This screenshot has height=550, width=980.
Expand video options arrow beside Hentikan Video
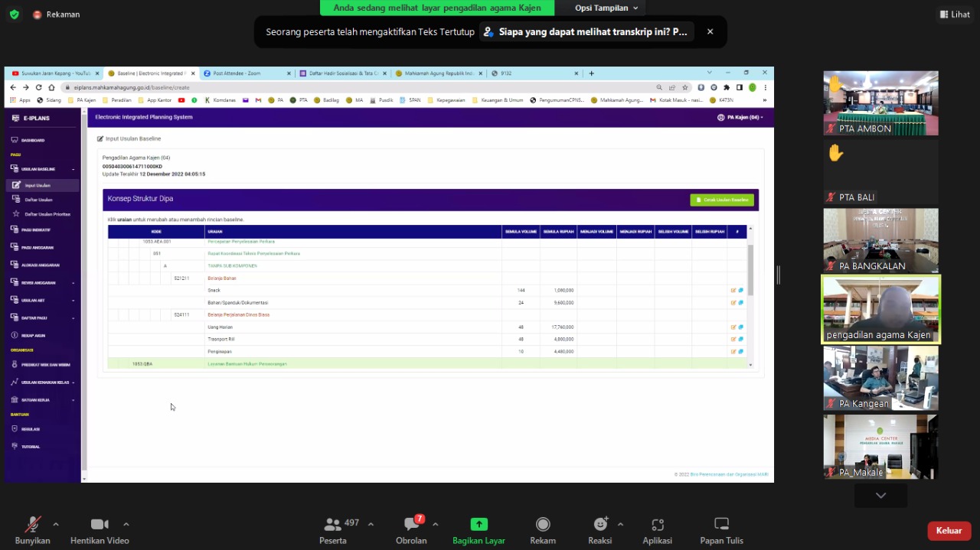point(126,524)
